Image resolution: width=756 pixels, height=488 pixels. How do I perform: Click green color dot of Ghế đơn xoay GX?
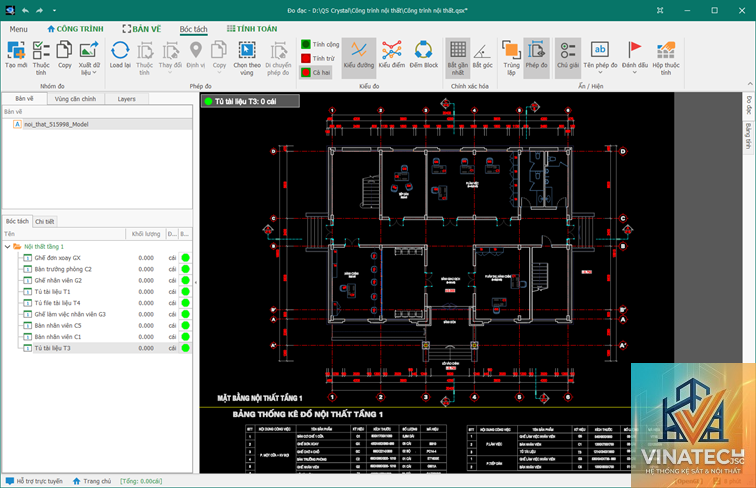pyautogui.click(x=185, y=258)
